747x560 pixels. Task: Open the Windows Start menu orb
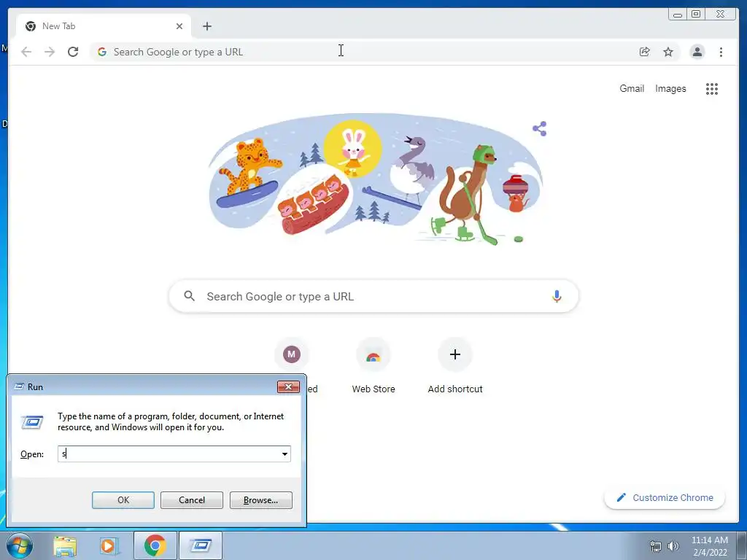20,545
